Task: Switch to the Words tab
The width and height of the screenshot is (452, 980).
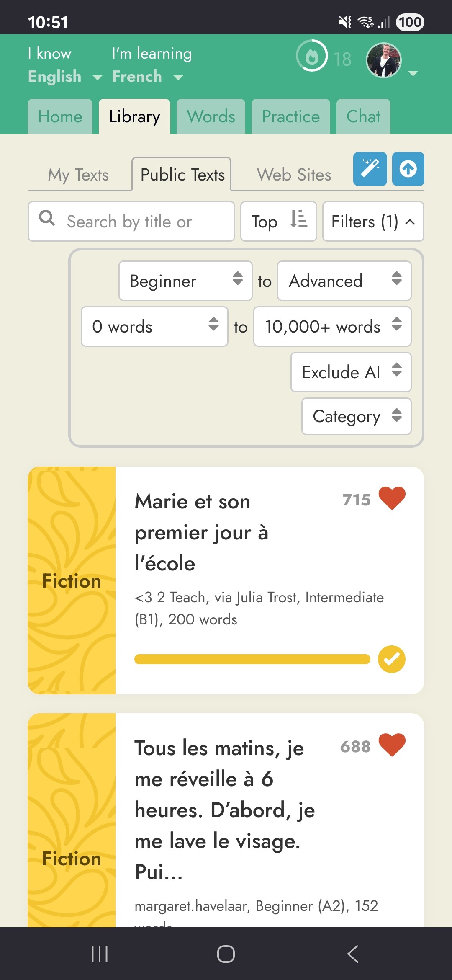Action: (211, 117)
